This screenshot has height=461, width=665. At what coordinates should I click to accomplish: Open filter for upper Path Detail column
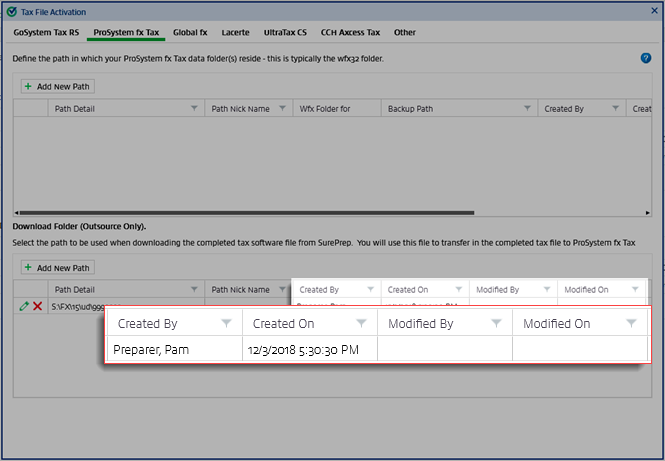[x=193, y=108]
